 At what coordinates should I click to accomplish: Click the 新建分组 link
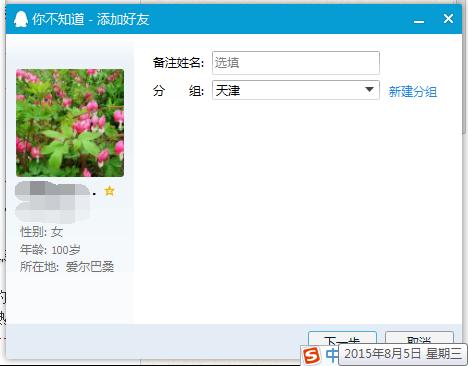(x=413, y=91)
